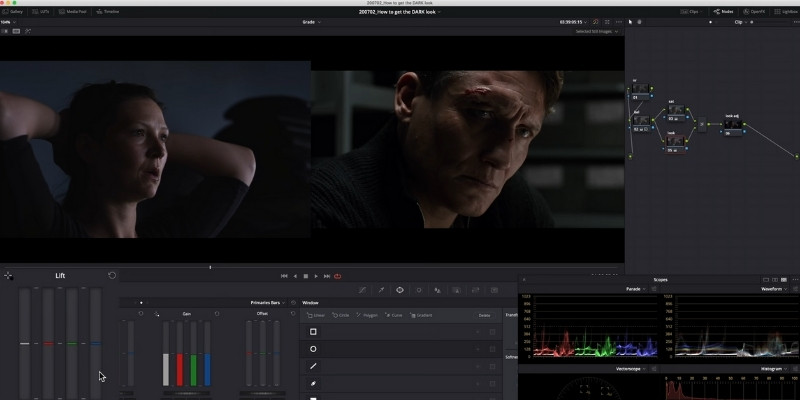Select the Linear square window shape
The height and width of the screenshot is (400, 800).
pyautogui.click(x=313, y=332)
